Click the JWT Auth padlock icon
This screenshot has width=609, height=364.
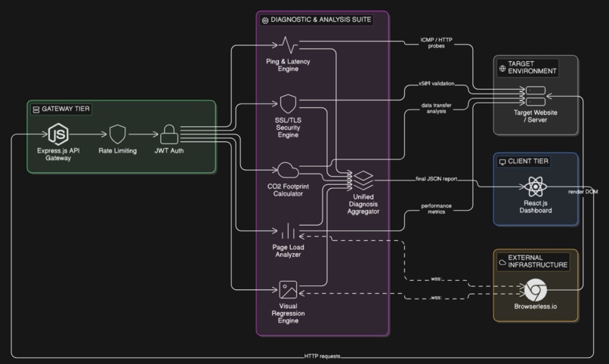pyautogui.click(x=169, y=134)
